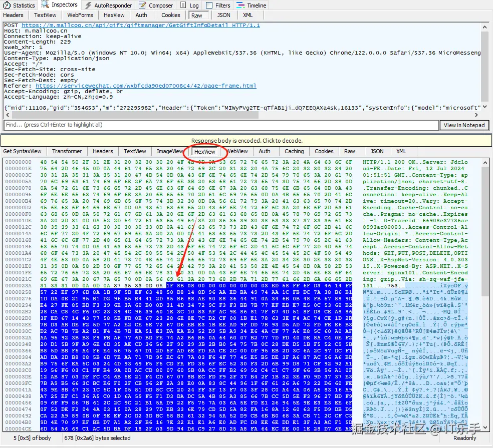The width and height of the screenshot is (493, 448).
Task: Select the request Cookies tab
Action: click(x=171, y=15)
